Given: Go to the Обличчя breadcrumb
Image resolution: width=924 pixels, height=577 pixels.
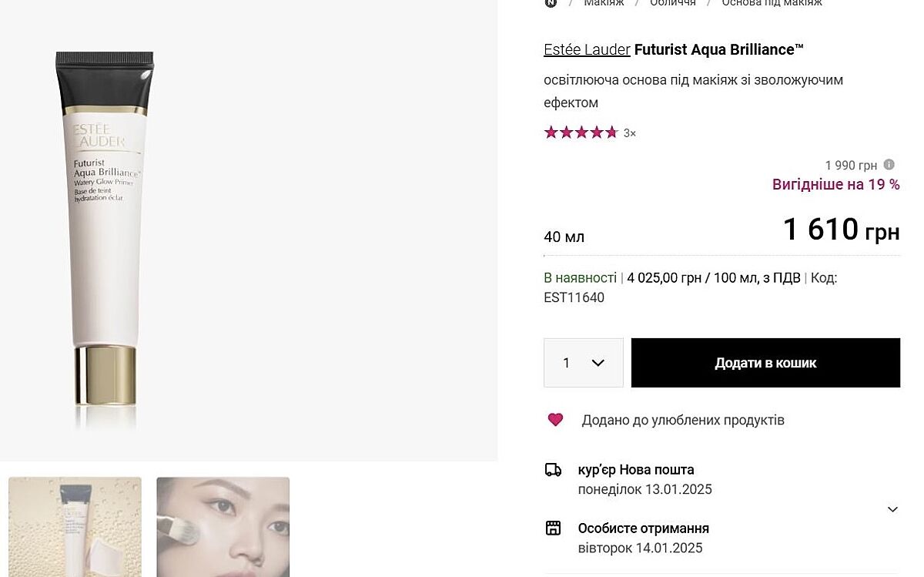Looking at the screenshot, I should click(672, 3).
